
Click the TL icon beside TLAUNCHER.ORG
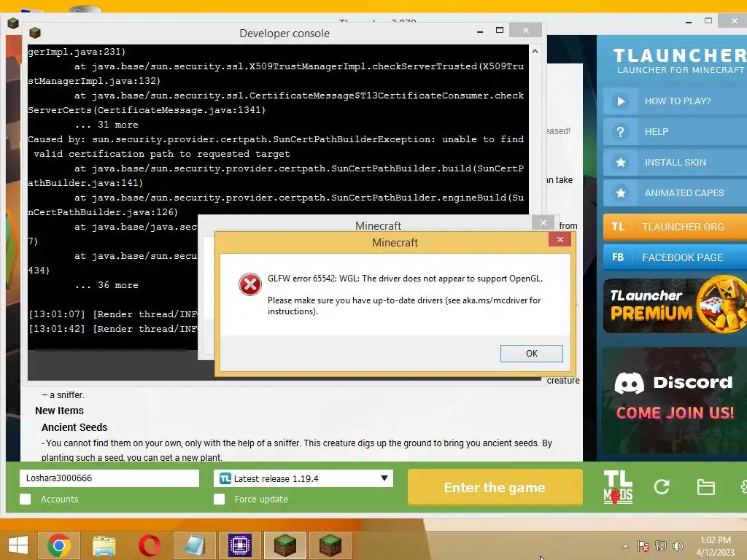pos(618,227)
